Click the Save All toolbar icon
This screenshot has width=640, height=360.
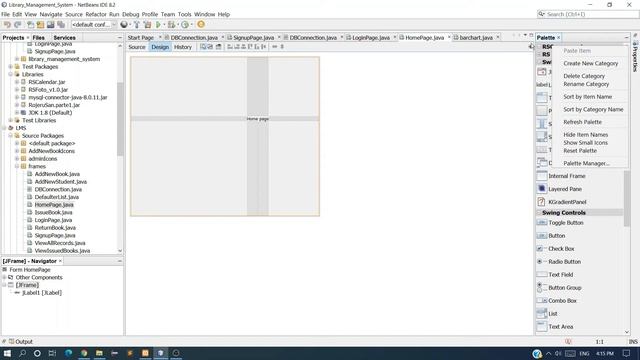(x=60, y=24)
